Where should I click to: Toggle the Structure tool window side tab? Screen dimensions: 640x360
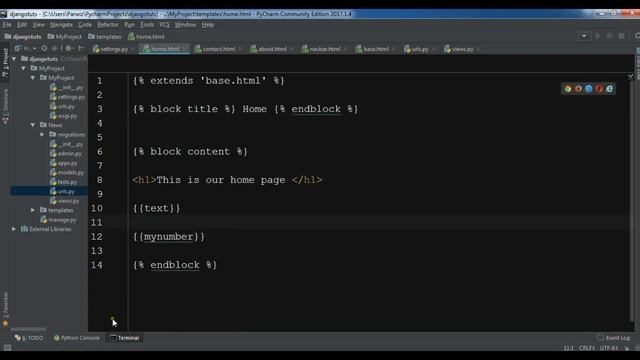coord(5,106)
